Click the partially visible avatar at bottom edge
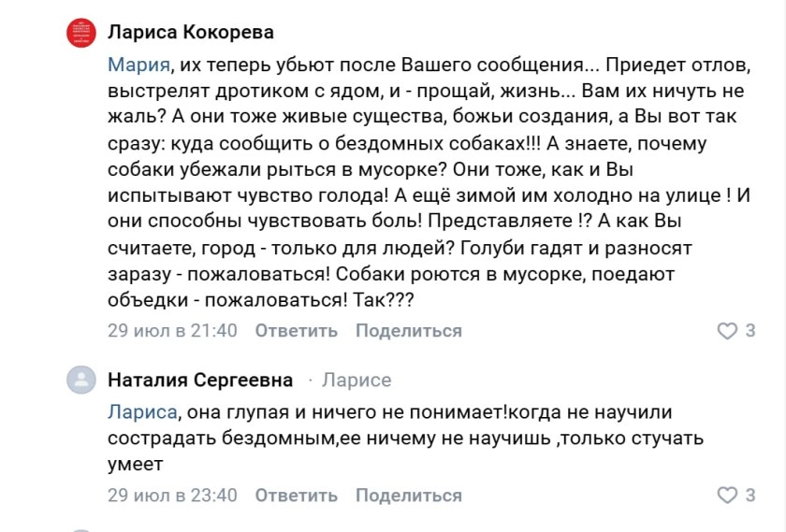Image resolution: width=786 pixels, height=532 pixels. pyautogui.click(x=81, y=530)
